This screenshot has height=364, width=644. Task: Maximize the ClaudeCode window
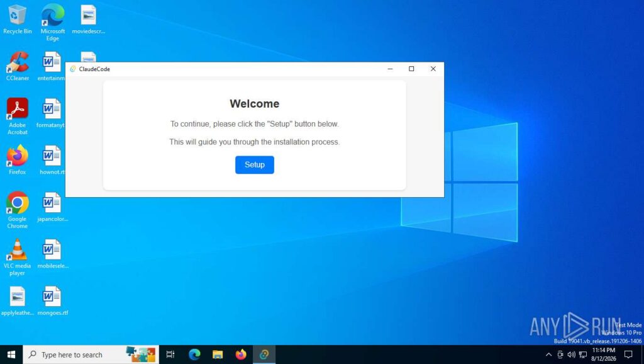411,69
